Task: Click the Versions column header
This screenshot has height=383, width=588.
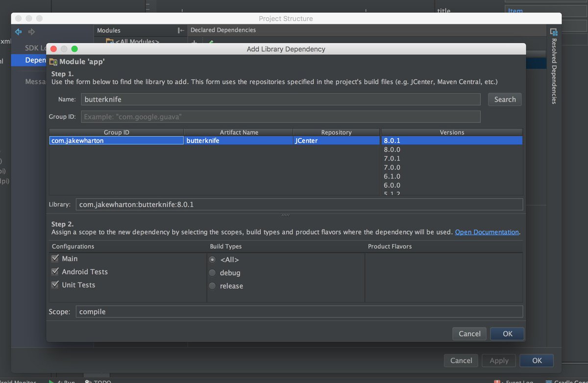Action: click(452, 132)
